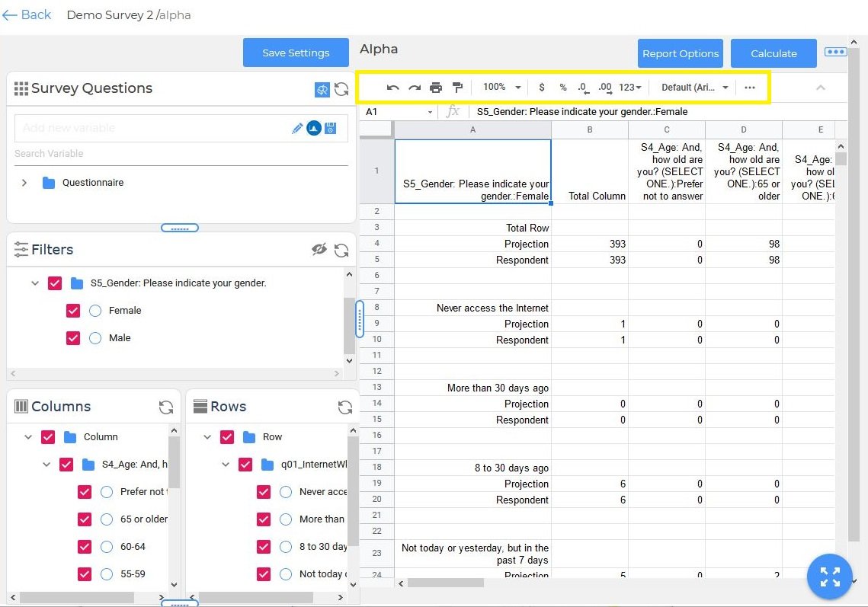Click the formula bar showing S5_Gender text
Image resolution: width=868 pixels, height=607 pixels.
(x=658, y=112)
